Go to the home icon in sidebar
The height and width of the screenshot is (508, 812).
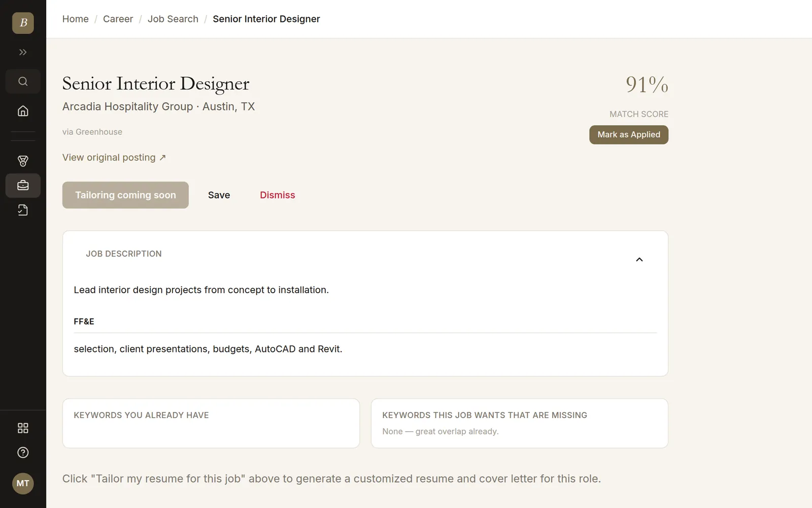tap(23, 111)
